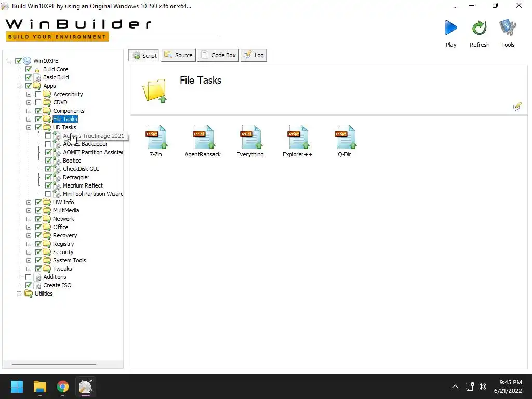Toggle the Basic Build checkbox

pyautogui.click(x=29, y=78)
